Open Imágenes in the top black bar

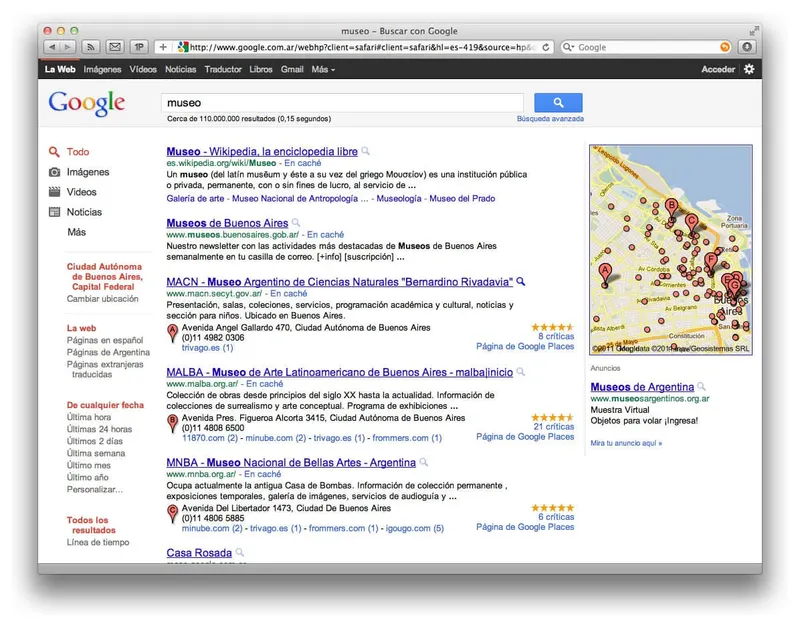click(103, 69)
